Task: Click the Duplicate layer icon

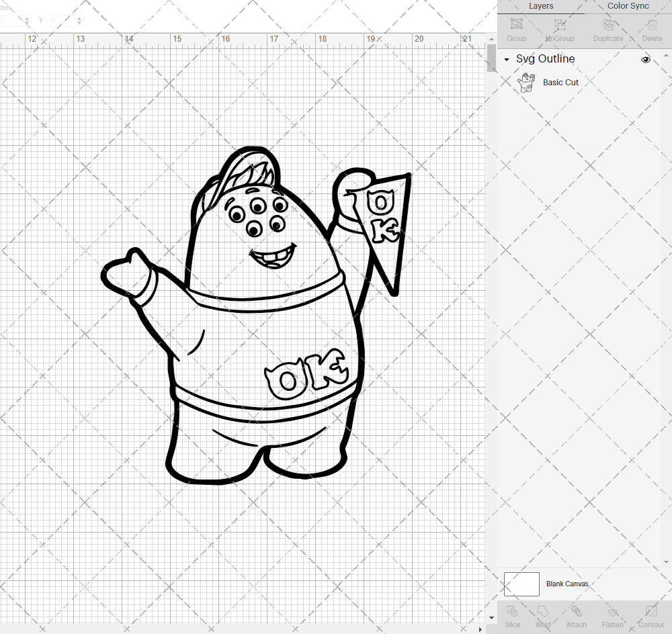Action: click(x=608, y=24)
